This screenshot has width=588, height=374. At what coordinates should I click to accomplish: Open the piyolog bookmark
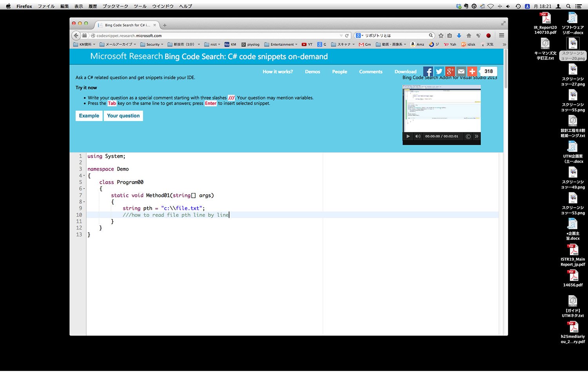[250, 44]
